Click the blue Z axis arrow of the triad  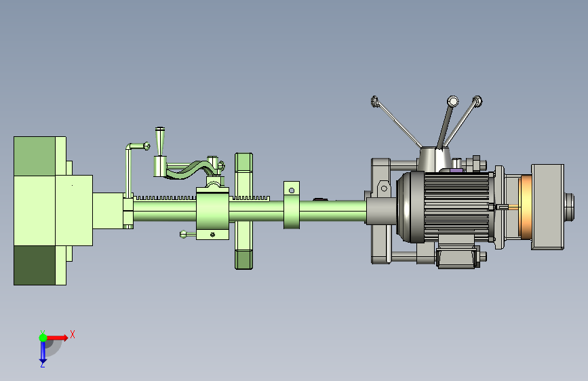click(43, 352)
